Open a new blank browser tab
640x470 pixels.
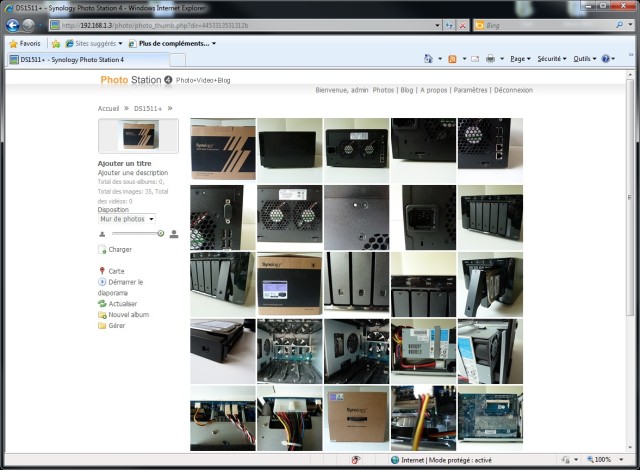[x=177, y=60]
